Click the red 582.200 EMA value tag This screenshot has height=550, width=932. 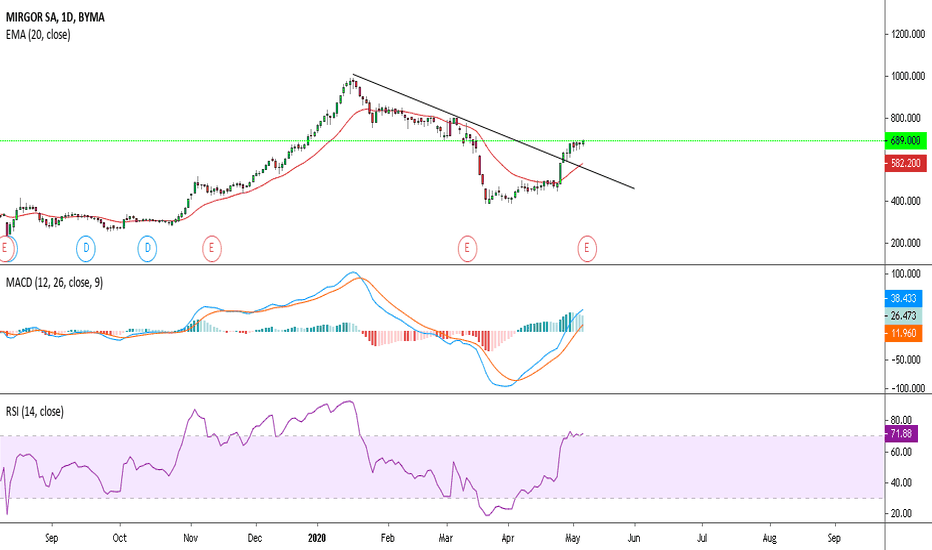click(905, 163)
